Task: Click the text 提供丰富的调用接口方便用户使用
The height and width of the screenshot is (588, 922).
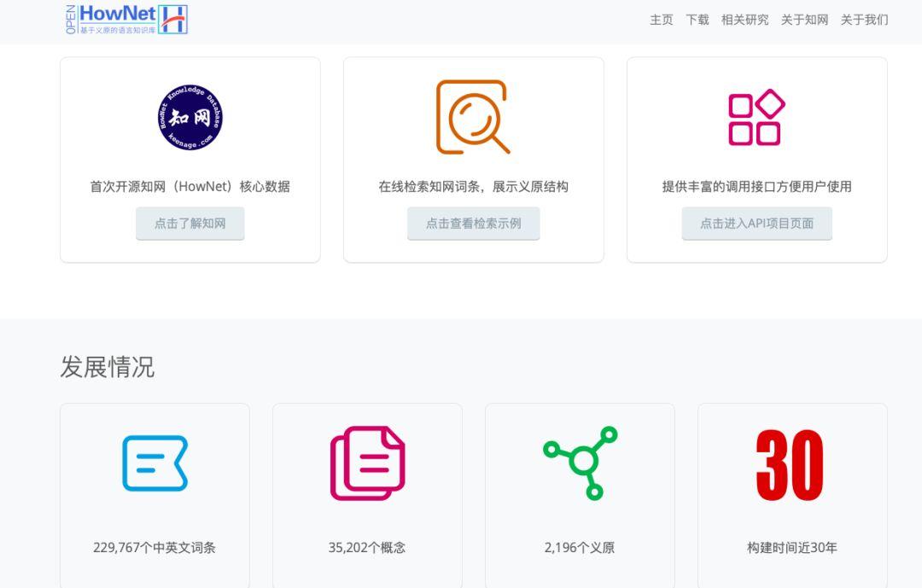Action: click(756, 187)
